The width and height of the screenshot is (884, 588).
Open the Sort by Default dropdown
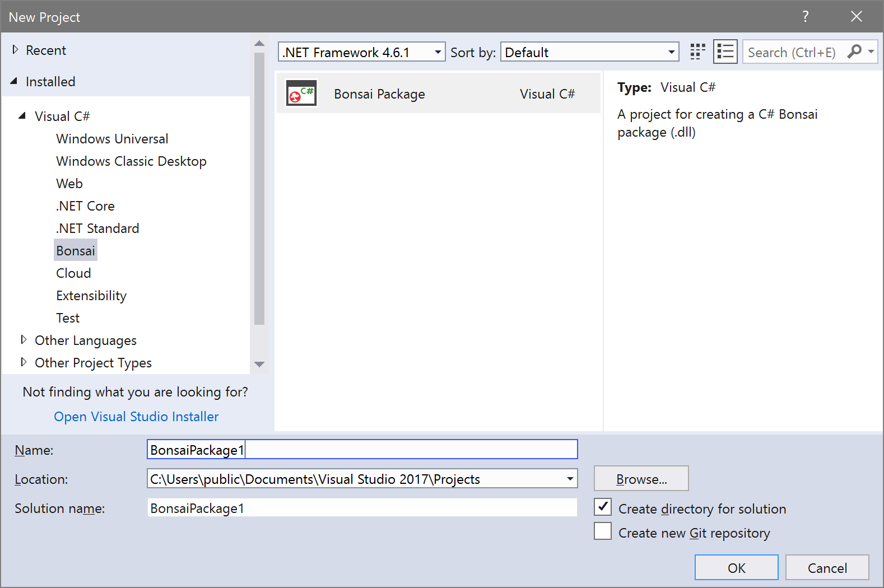coord(590,52)
